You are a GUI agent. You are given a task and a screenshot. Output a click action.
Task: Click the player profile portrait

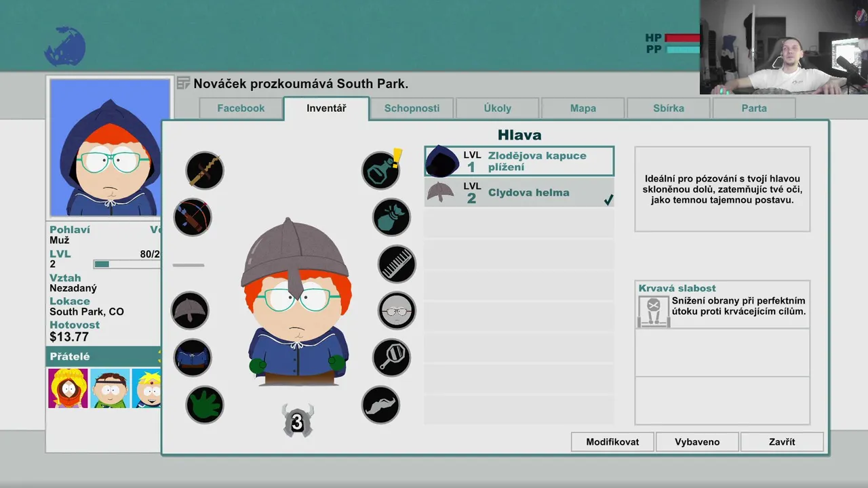click(109, 147)
